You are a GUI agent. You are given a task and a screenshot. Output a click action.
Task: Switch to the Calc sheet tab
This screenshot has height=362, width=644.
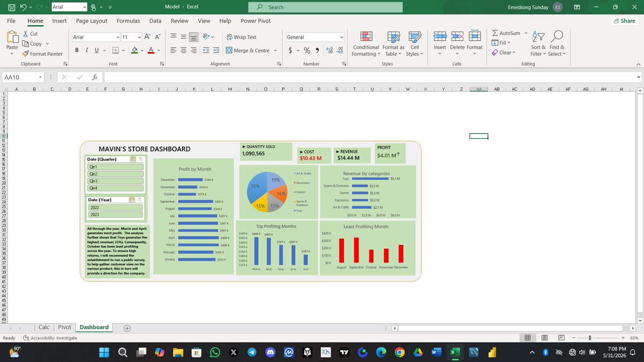pos(44,327)
